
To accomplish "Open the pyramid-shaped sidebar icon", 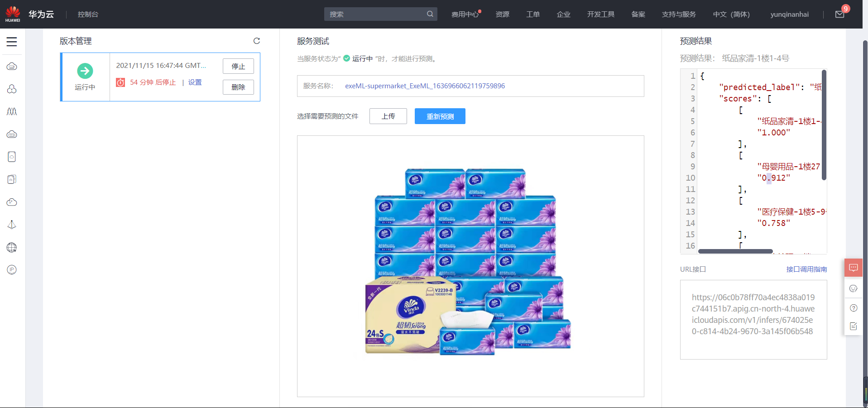I will [12, 225].
